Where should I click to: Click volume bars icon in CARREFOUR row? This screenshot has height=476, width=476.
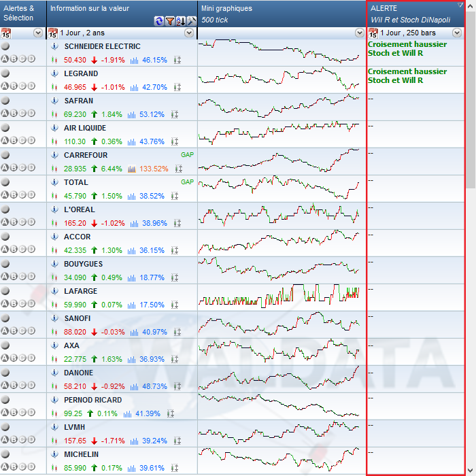point(132,169)
